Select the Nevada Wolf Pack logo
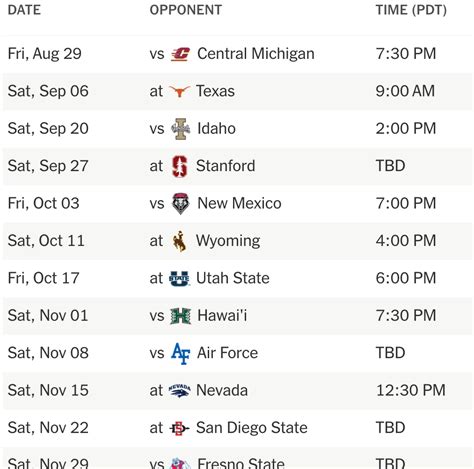Image resolution: width=474 pixels, height=469 pixels. 180,390
